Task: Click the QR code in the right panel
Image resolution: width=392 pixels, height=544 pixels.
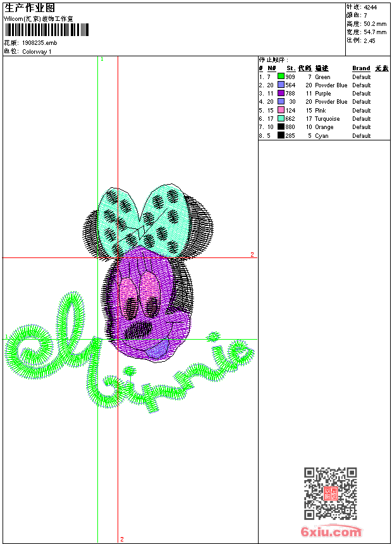Action: click(x=331, y=493)
